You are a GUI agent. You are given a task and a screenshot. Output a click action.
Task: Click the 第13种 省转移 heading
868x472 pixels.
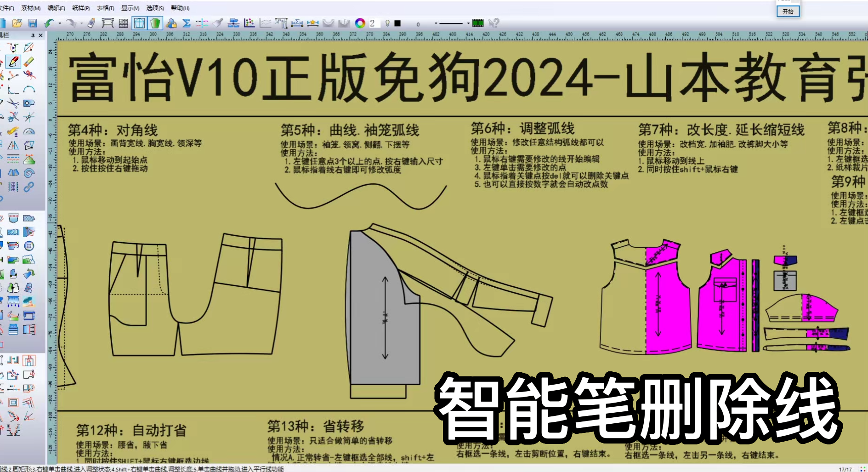coord(316,426)
